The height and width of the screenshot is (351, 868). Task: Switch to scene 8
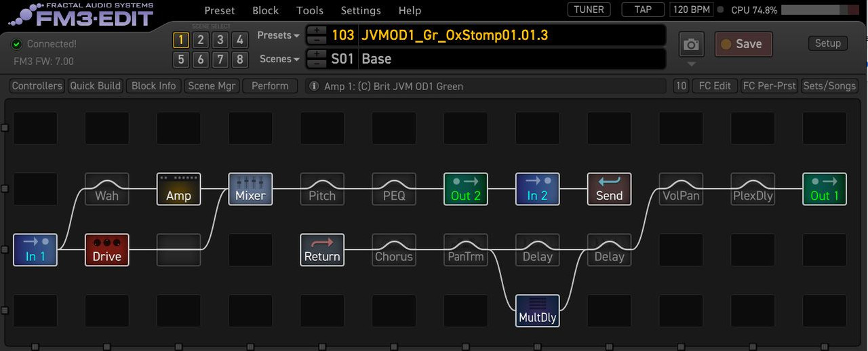point(239,60)
